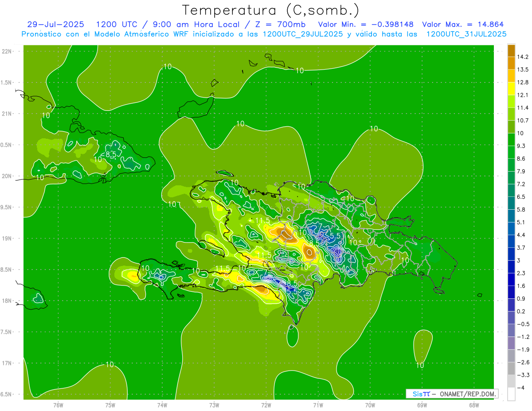532x411 pixels.
Task: Click the '70W' longitude axis label
Action: point(370,405)
